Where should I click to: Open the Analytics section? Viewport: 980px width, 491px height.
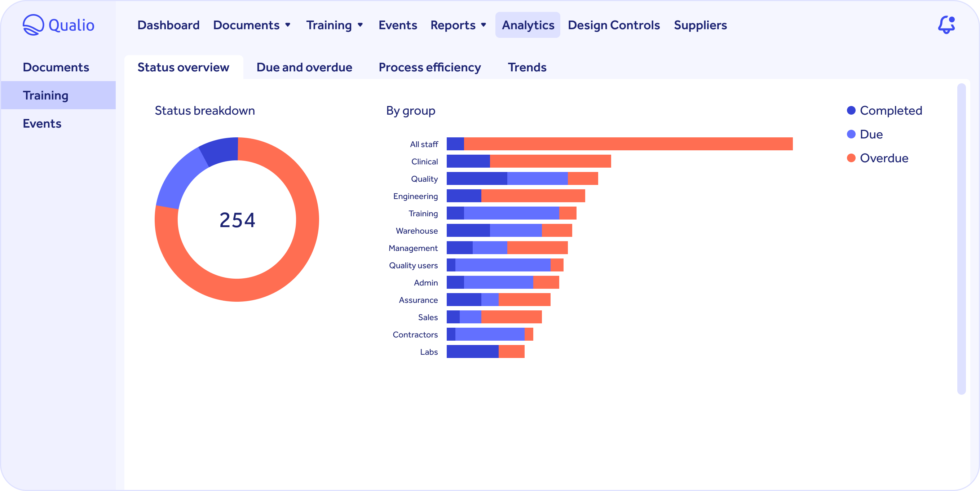(527, 25)
